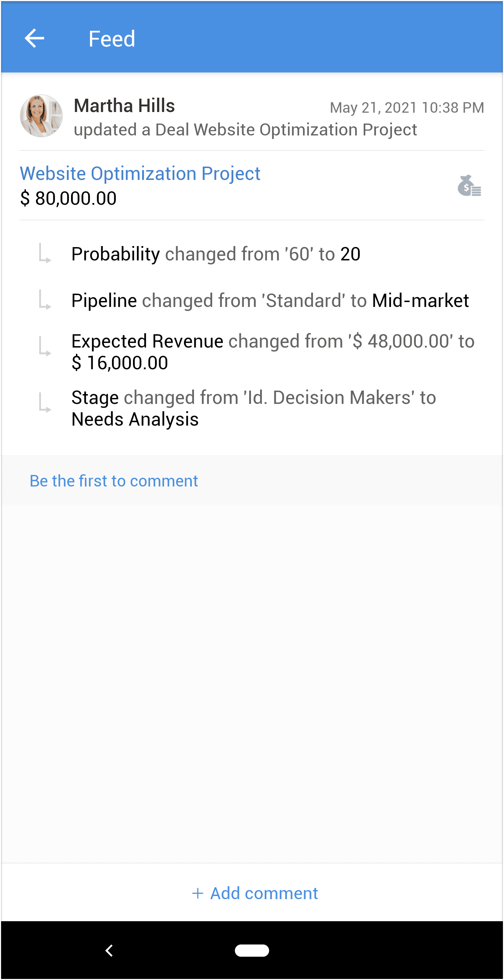Tap the Probability changed to 20 entry
Image resolution: width=504 pixels, height=980 pixels.
tap(216, 254)
